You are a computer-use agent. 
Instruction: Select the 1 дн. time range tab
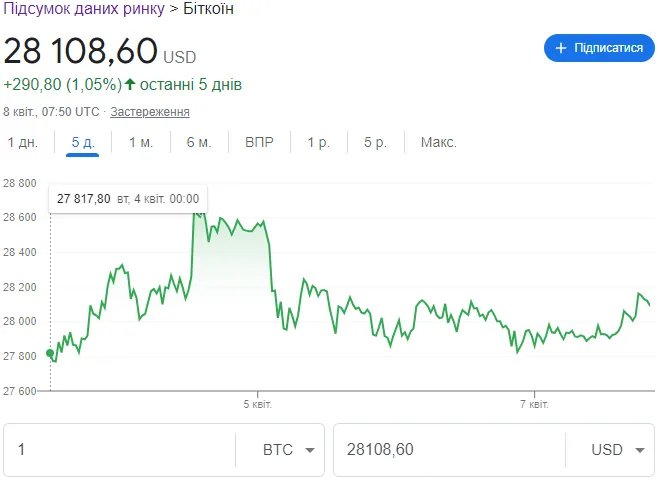tap(23, 142)
